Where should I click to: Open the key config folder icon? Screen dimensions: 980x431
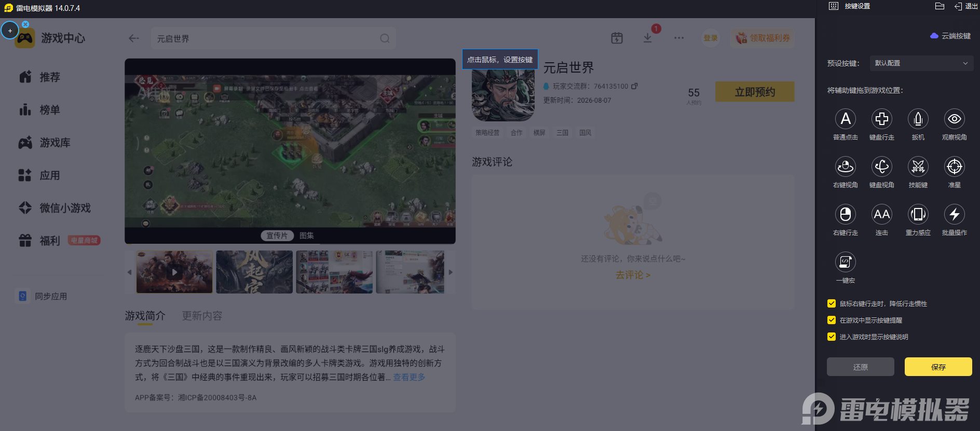tap(940, 6)
